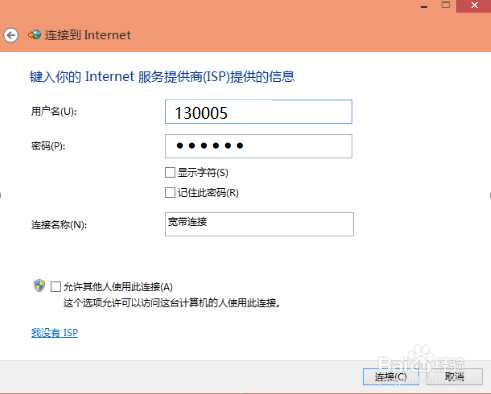Minimize the connection wizard window
This screenshot has width=491, height=394.
(424, 6)
